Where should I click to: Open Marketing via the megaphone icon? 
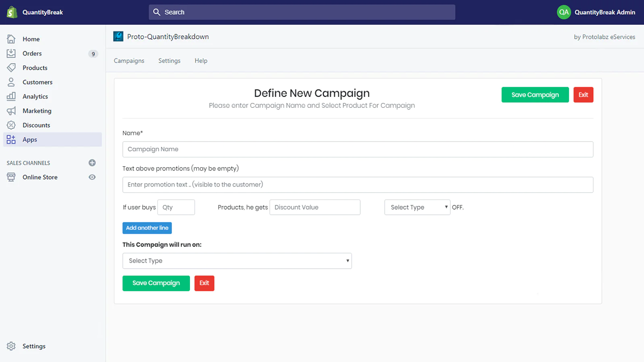(11, 111)
